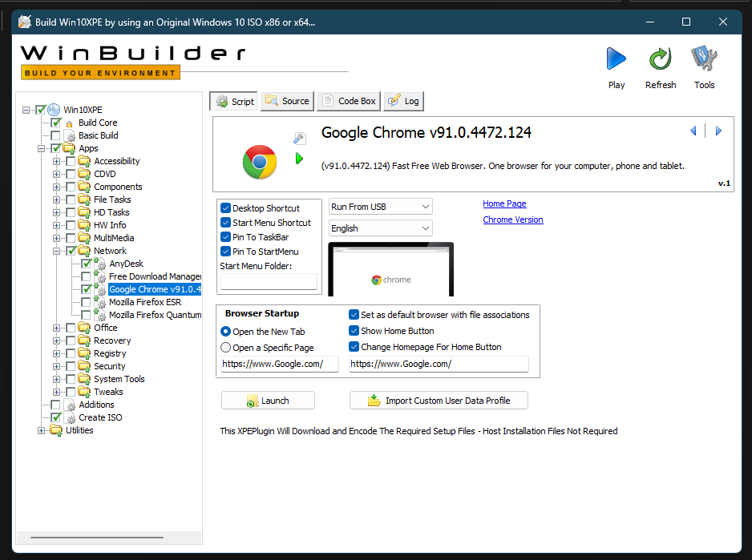
Task: Click the Additions script icon
Action: click(x=70, y=405)
